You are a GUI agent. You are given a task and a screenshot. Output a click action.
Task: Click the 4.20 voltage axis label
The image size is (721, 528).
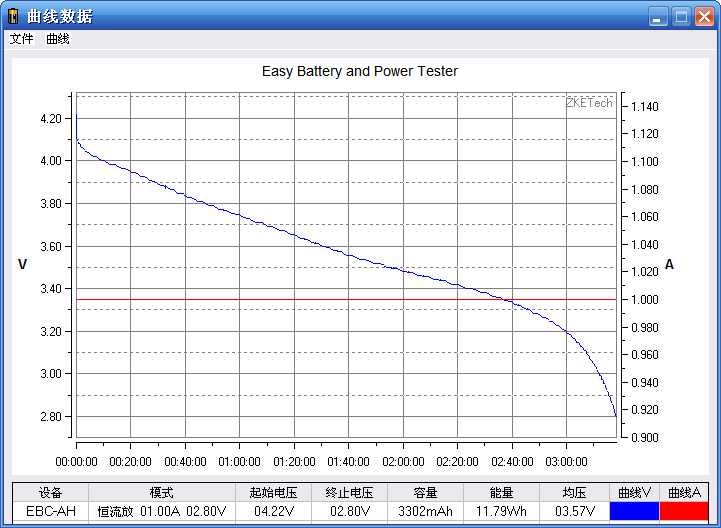click(51, 119)
